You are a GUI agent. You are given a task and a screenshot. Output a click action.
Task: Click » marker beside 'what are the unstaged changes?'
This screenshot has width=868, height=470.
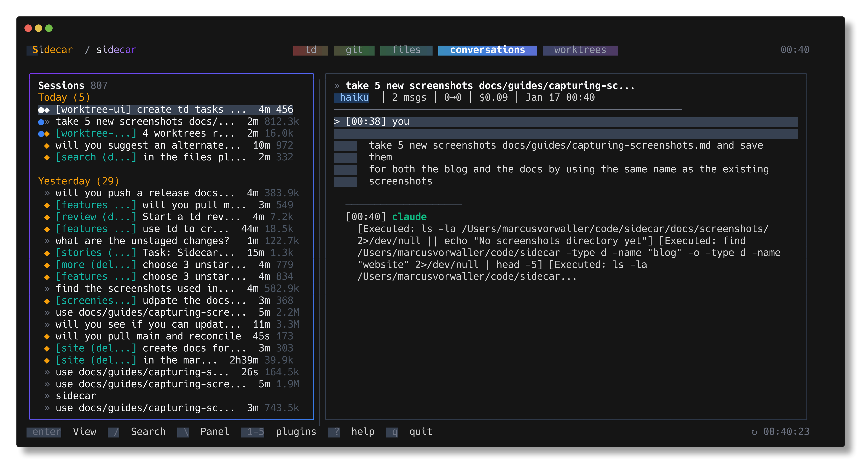(x=47, y=241)
